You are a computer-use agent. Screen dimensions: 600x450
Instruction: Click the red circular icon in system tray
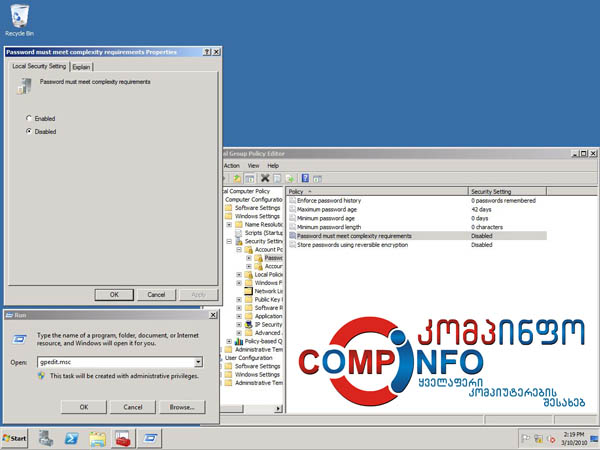[x=551, y=439]
